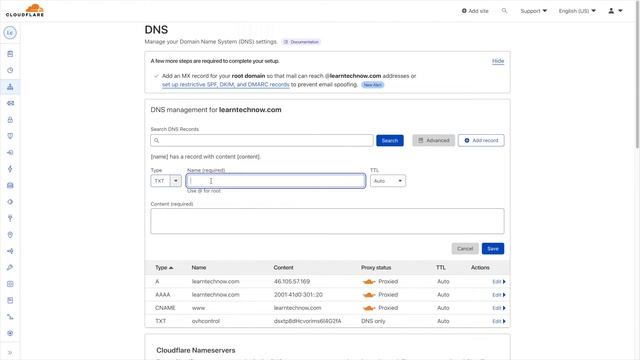Cancel the new DNS record
Screen dimensions: 640x360
click(x=465, y=249)
